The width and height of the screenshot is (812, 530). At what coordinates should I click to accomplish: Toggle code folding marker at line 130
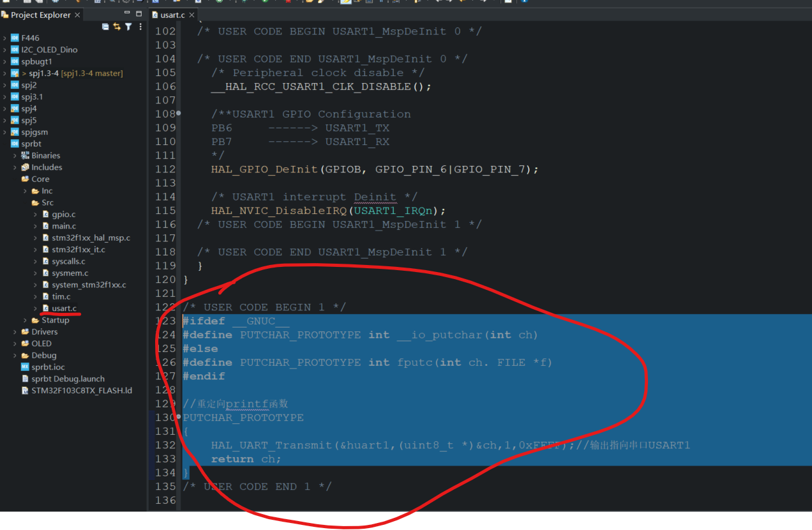pos(178,417)
